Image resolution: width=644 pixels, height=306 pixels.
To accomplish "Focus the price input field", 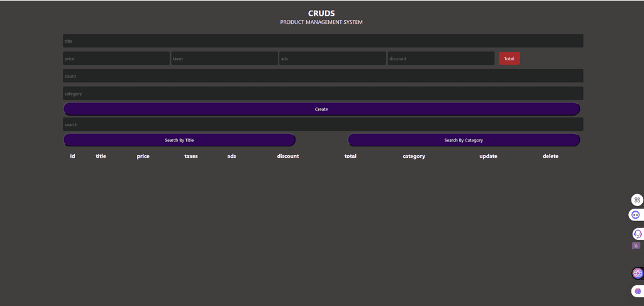I will coord(116,58).
